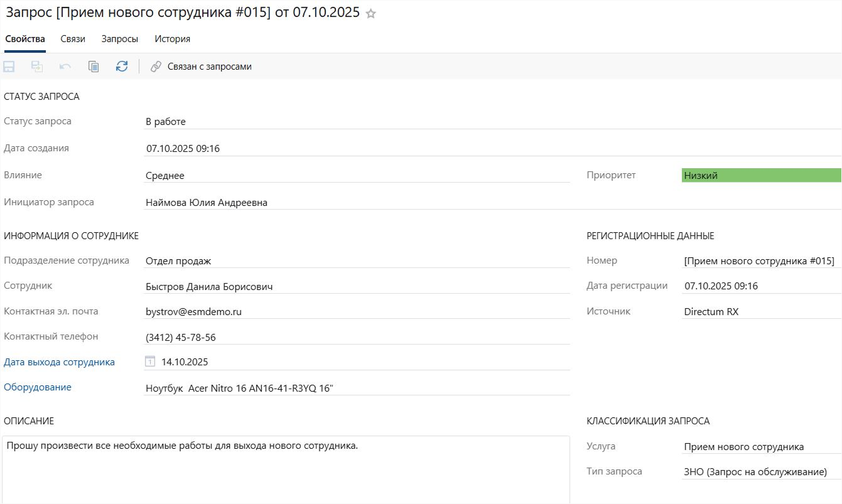Viewport: 842px width, 504px height.
Task: Select the green Низкий priority field
Action: tap(761, 176)
